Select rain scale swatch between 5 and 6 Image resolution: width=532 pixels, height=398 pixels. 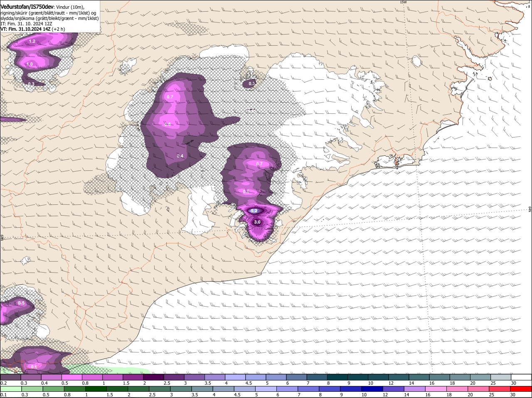coord(266,389)
